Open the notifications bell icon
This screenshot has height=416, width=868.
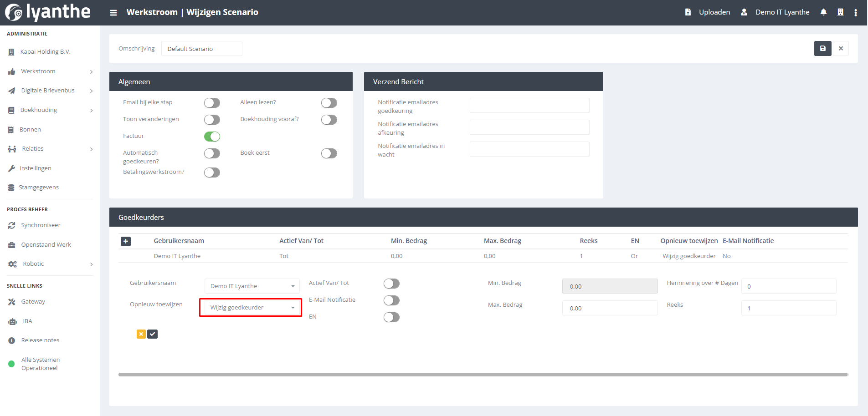point(823,12)
